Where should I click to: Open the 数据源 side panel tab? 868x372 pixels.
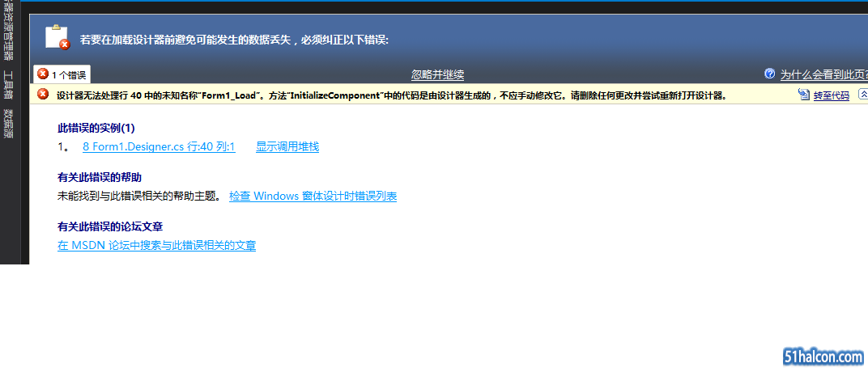[x=8, y=123]
